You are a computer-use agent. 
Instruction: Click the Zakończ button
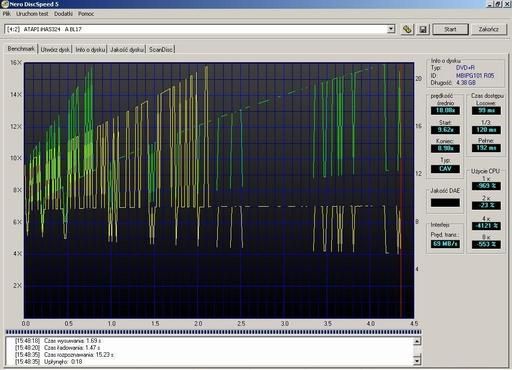489,29
